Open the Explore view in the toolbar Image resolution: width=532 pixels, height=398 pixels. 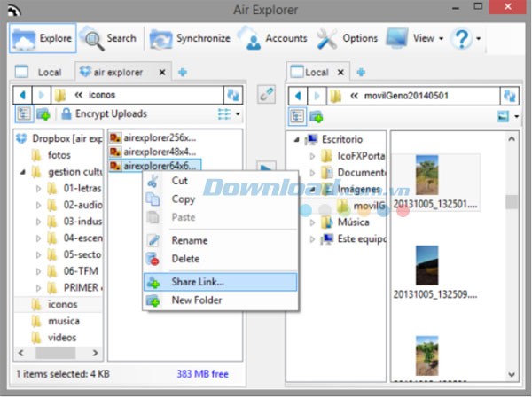click(x=43, y=39)
